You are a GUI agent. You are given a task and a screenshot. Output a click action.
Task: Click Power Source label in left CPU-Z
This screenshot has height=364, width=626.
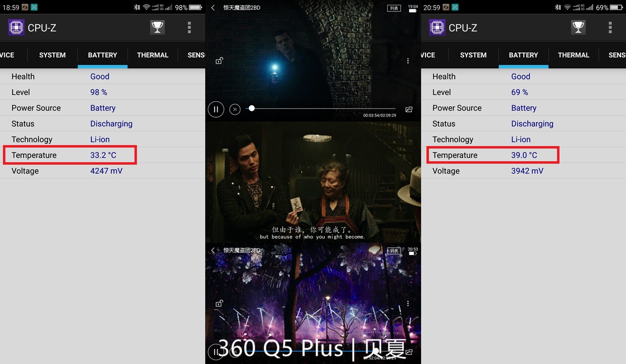tap(36, 108)
